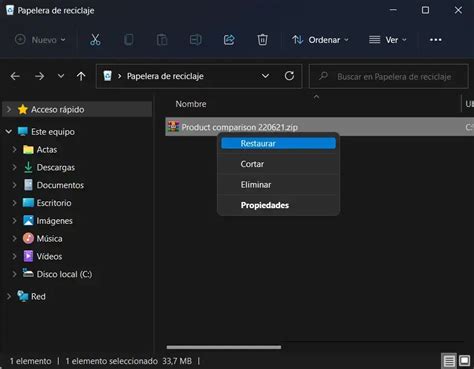Open the Nuevo dropdown button

click(40, 40)
